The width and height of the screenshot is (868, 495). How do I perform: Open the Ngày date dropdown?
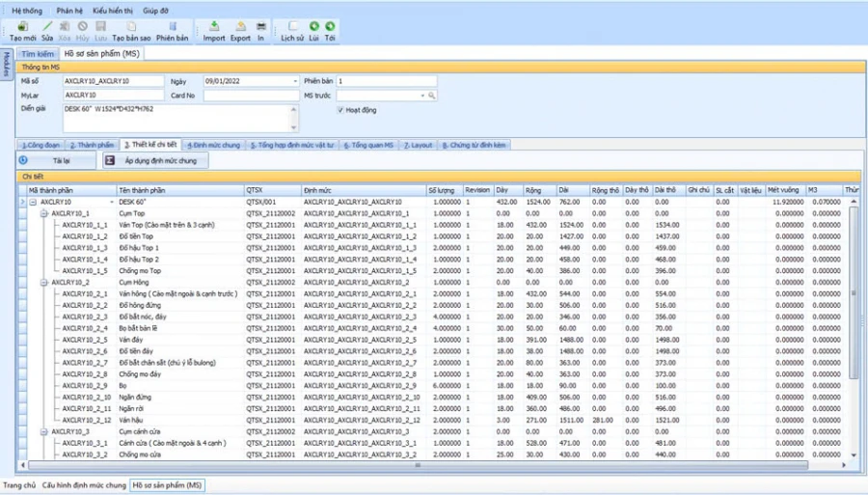tap(295, 81)
